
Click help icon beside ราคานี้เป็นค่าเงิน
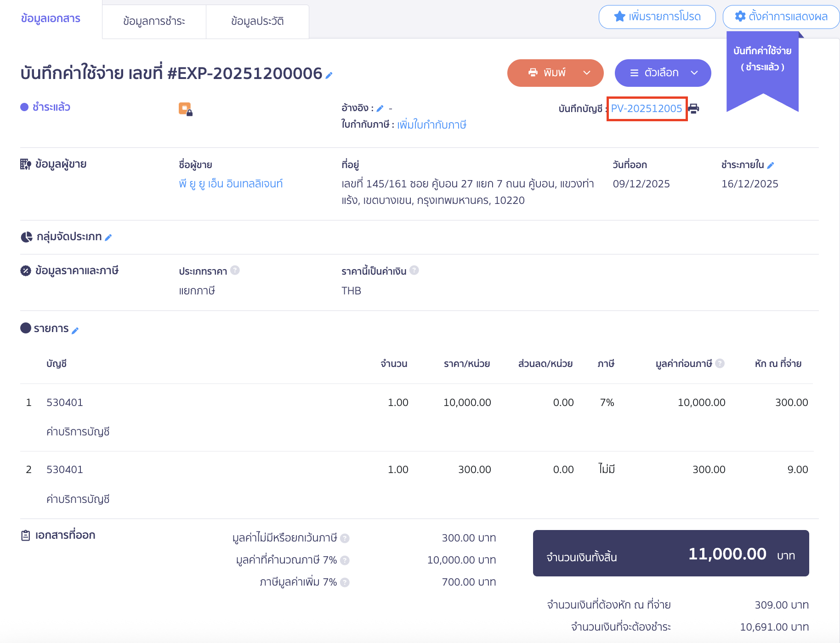click(414, 271)
